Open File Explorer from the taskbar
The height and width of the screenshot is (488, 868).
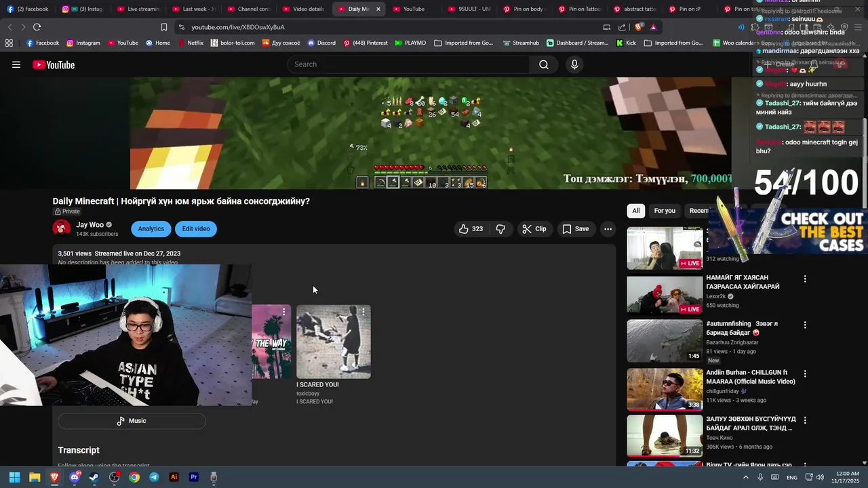coord(35,477)
